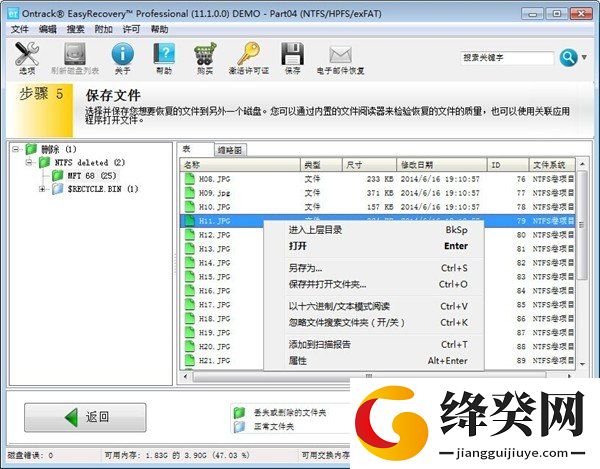Click the blue search magnifier button

[568, 58]
